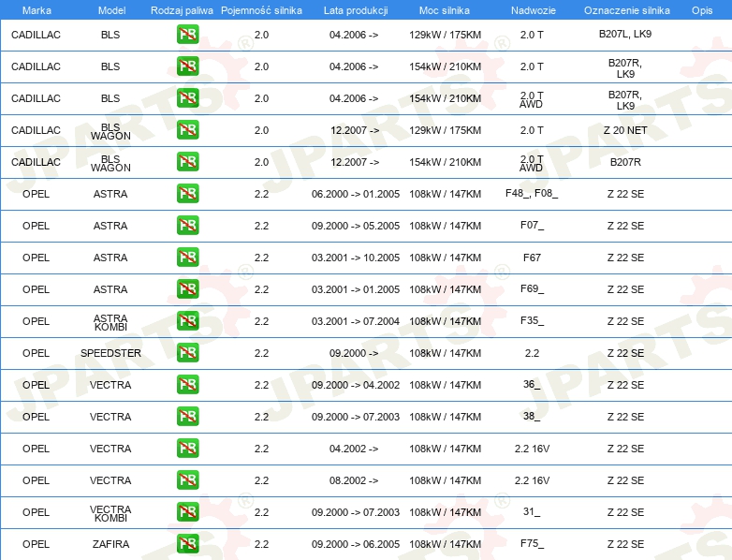Click the Rodzaj paliwa column header
Image resolution: width=732 pixels, height=560 pixels.
pos(182,10)
